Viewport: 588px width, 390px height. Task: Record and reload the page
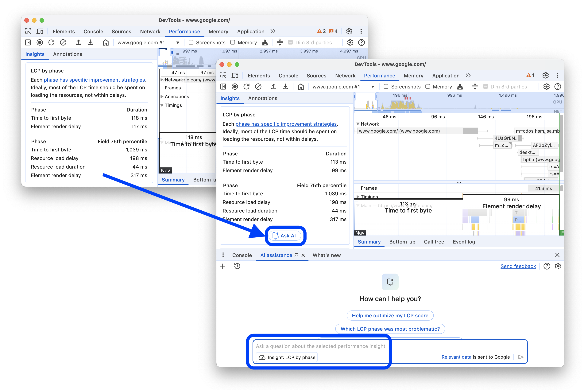pyautogui.click(x=246, y=87)
